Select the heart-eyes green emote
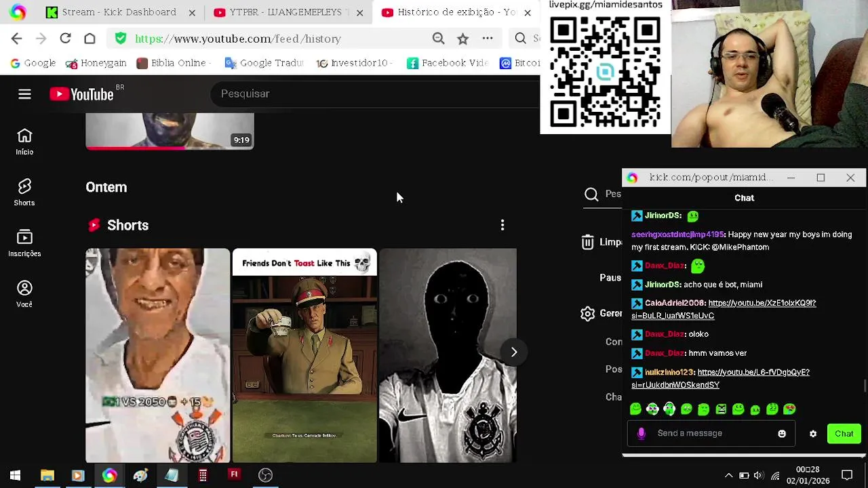Screen dimensions: 868x488 click(x=789, y=409)
